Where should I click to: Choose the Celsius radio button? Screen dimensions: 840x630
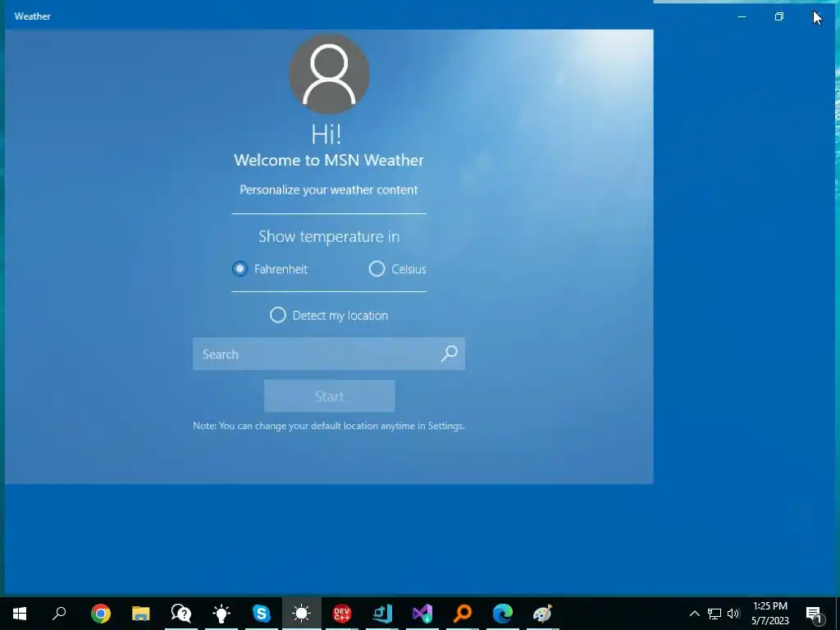tap(377, 268)
